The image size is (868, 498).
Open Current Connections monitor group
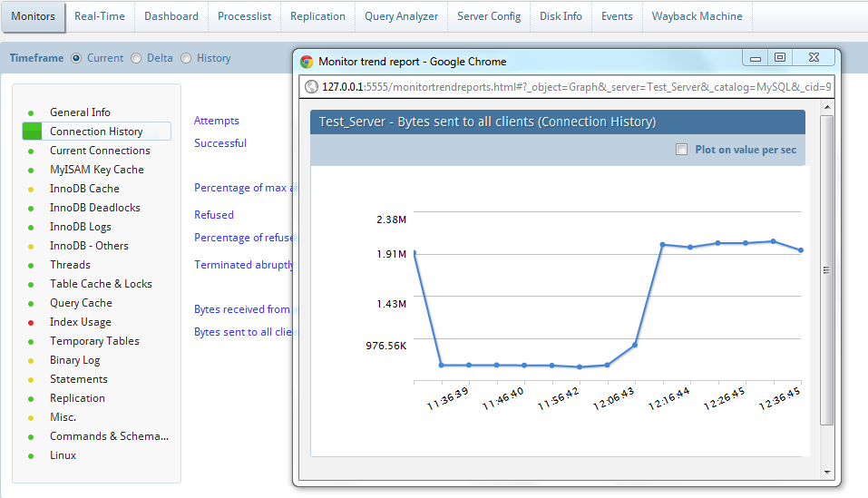point(100,151)
